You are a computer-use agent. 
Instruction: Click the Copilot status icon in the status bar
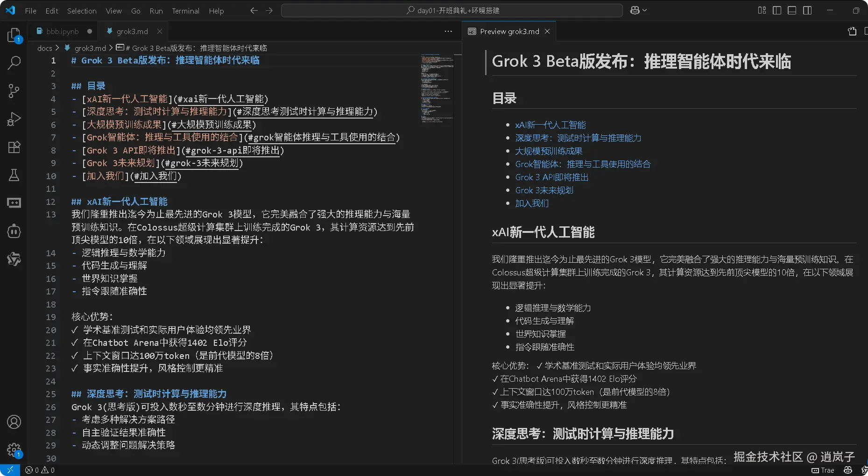tap(848, 470)
